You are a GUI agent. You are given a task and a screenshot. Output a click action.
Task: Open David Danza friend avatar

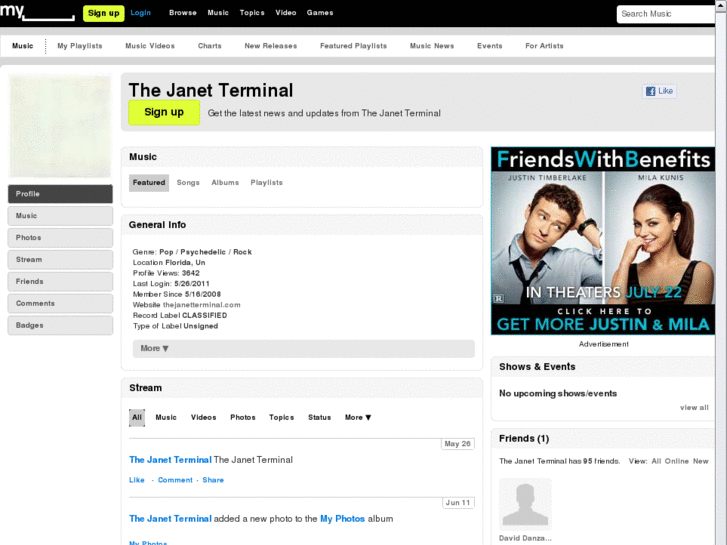click(x=525, y=504)
